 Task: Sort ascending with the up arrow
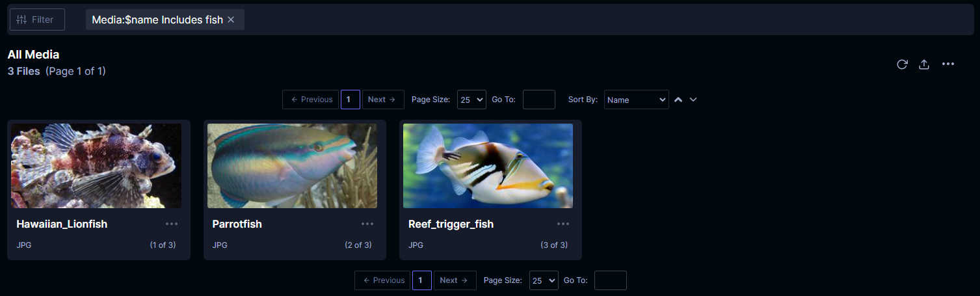pyautogui.click(x=678, y=100)
